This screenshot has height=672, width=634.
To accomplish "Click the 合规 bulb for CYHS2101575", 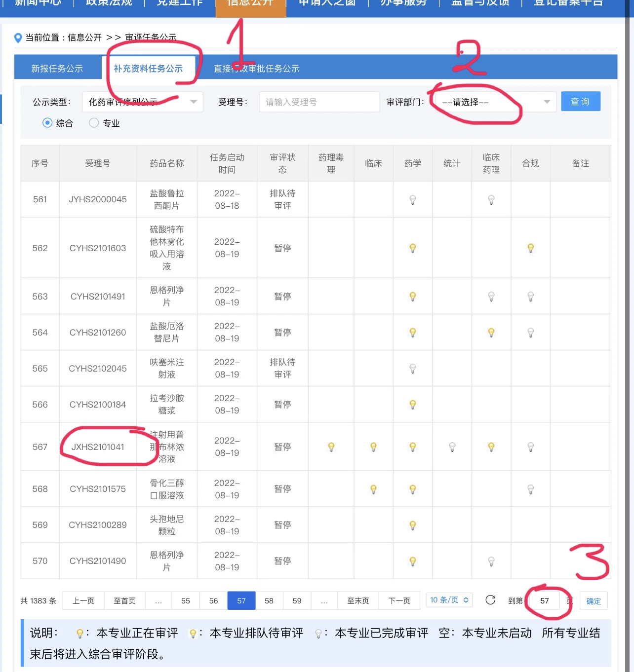I will 531,489.
